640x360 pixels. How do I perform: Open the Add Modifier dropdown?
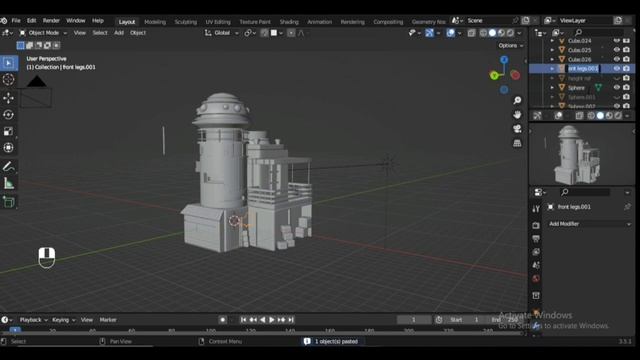[589, 224]
